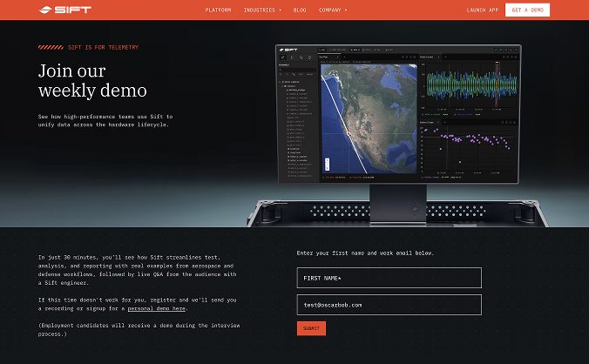589x364 pixels.
Task: Submit the demo registration form
Action: click(x=311, y=328)
